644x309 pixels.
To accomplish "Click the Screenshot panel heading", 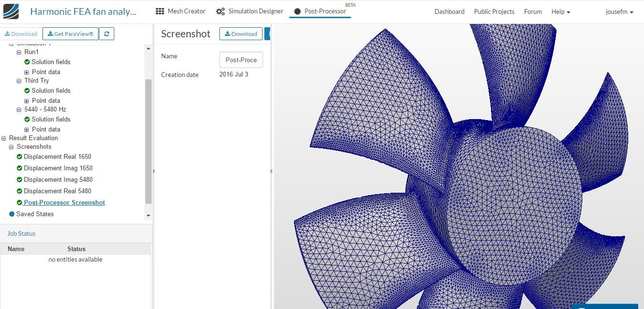I will click(186, 33).
